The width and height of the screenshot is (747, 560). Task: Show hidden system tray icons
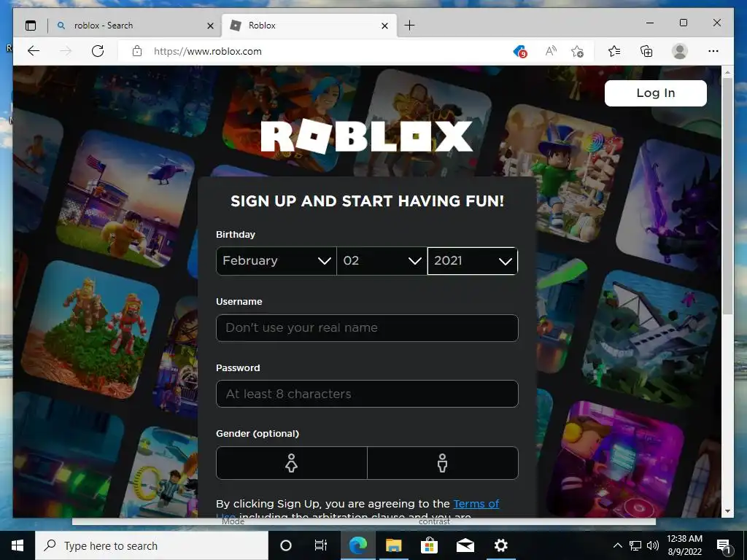tap(617, 545)
